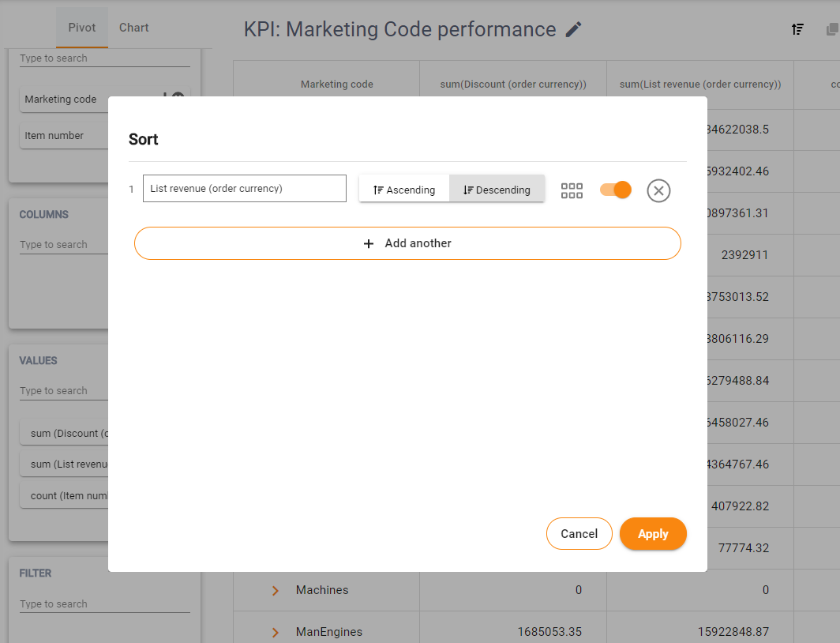Switch to the Chart tab
840x643 pixels.
click(x=133, y=28)
